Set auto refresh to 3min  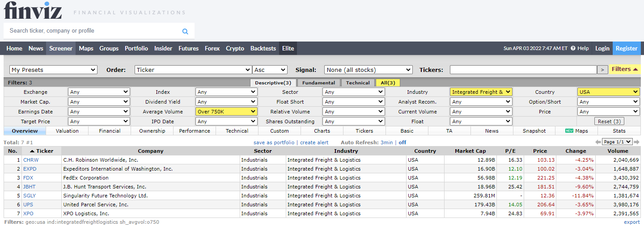pyautogui.click(x=386, y=142)
